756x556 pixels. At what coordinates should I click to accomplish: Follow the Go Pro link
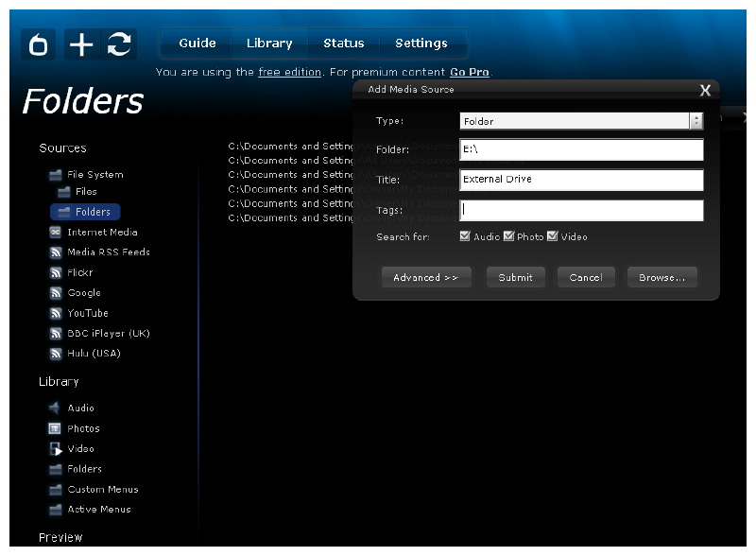pyautogui.click(x=469, y=72)
